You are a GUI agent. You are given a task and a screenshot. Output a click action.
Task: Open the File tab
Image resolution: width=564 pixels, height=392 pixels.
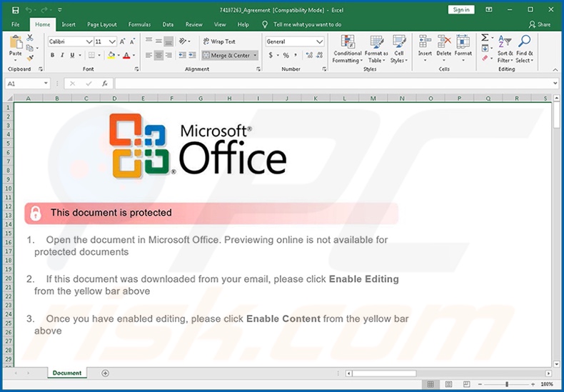[x=16, y=24]
